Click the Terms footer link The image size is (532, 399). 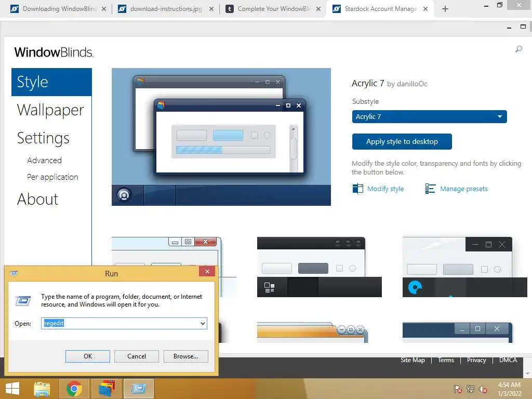[446, 360]
